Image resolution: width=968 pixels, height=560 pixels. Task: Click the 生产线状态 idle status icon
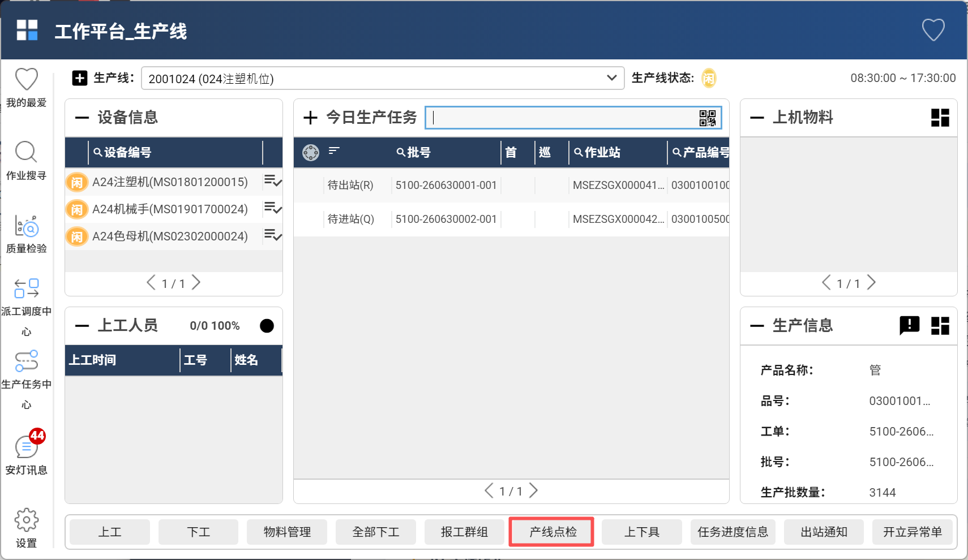(709, 78)
